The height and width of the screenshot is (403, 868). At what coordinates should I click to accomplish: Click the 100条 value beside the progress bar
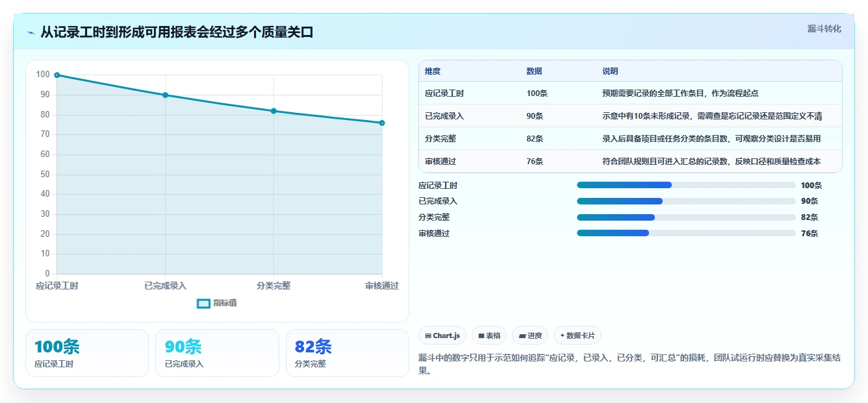811,186
